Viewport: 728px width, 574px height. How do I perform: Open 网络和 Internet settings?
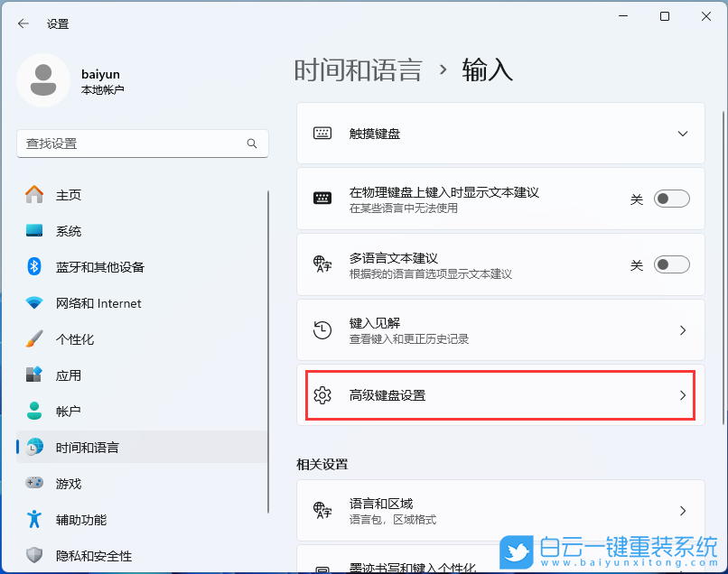99,303
